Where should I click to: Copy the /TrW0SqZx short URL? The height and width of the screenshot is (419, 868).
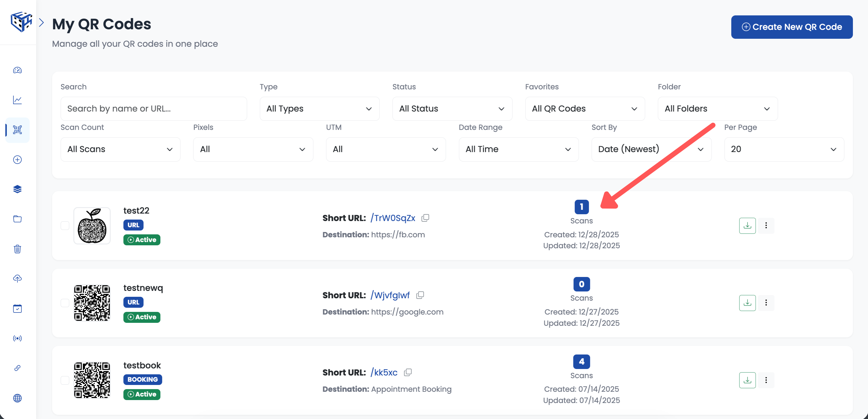(x=425, y=218)
